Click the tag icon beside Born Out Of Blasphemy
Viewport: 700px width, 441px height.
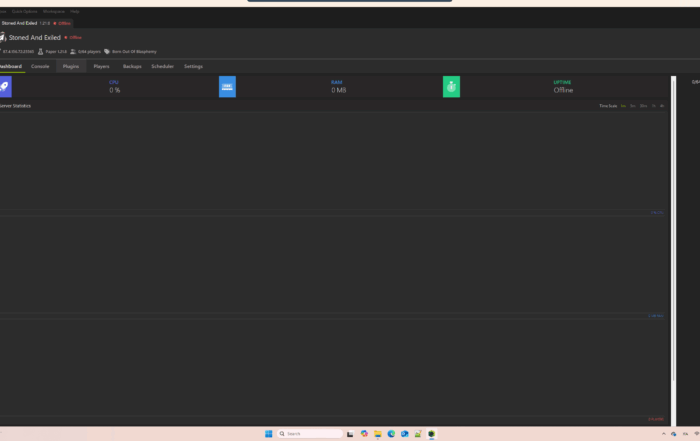[x=107, y=51]
